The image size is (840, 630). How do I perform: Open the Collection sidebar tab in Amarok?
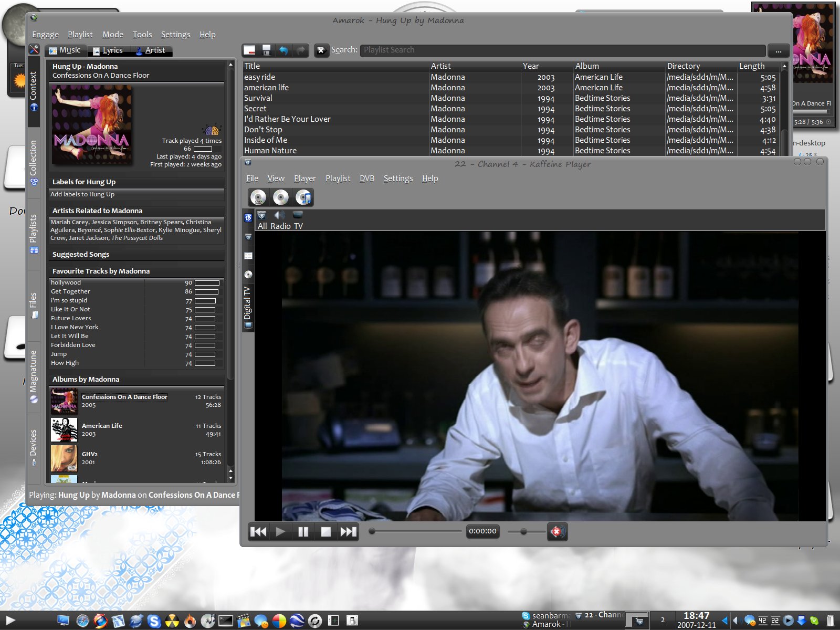click(34, 163)
